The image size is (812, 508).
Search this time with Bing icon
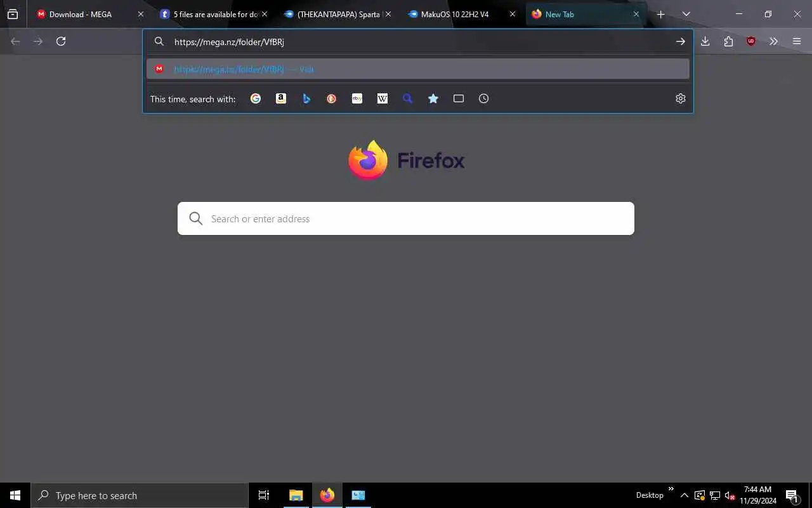(306, 98)
